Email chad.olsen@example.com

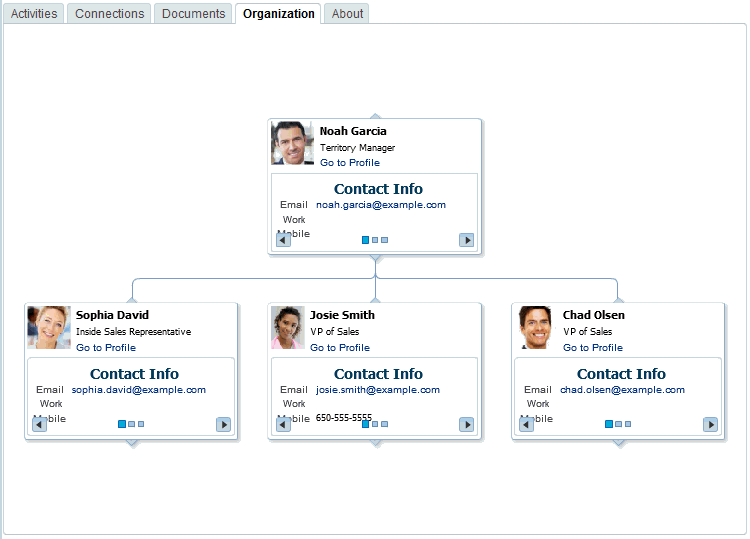click(x=622, y=390)
